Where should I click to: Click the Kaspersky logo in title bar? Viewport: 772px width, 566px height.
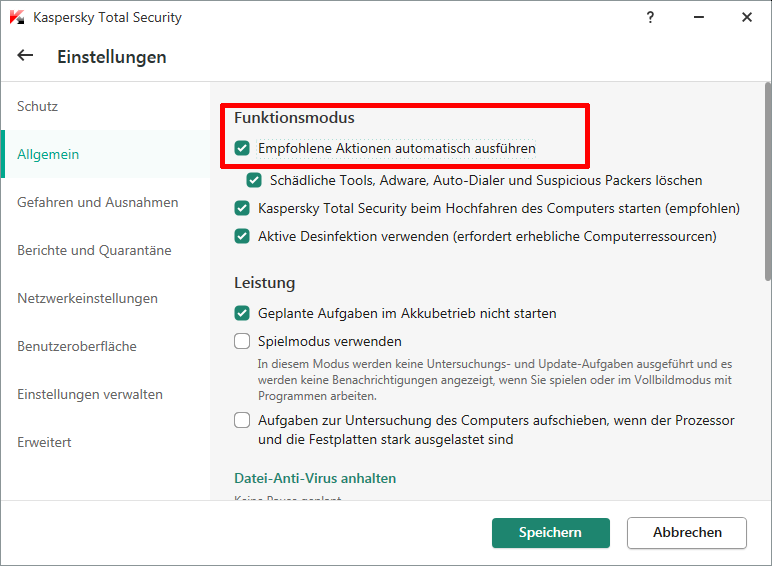point(17,17)
